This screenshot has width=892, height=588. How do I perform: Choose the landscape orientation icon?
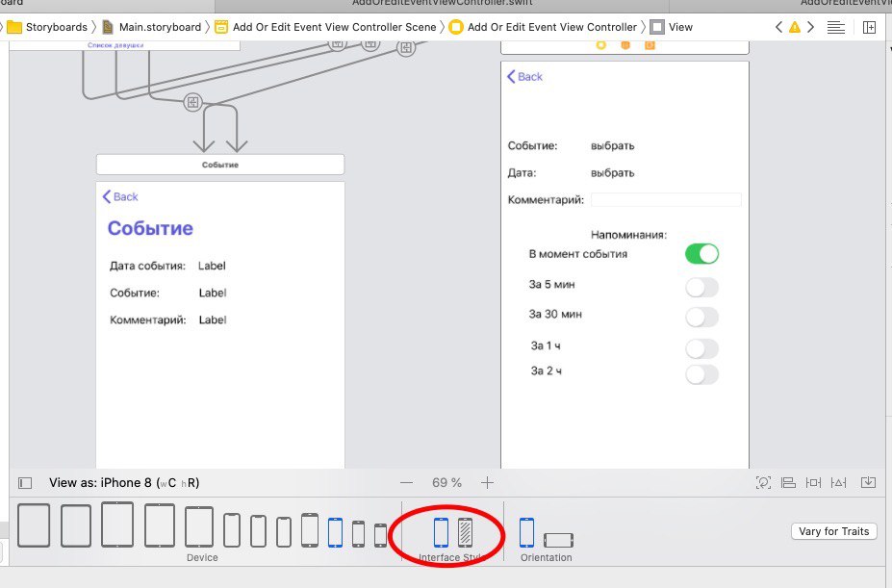558,540
